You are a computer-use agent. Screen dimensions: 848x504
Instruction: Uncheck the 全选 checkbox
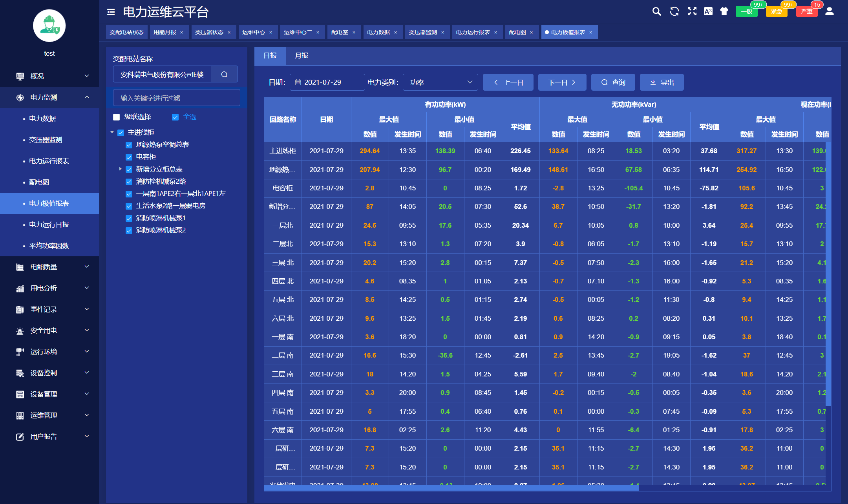coord(175,117)
